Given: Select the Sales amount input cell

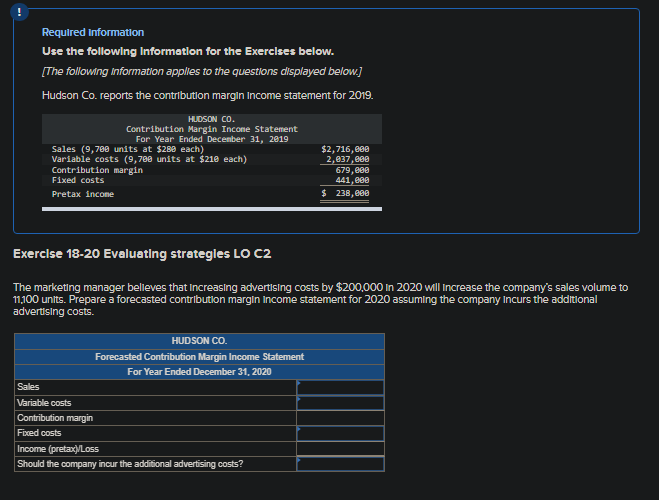Looking at the screenshot, I should coord(340,387).
